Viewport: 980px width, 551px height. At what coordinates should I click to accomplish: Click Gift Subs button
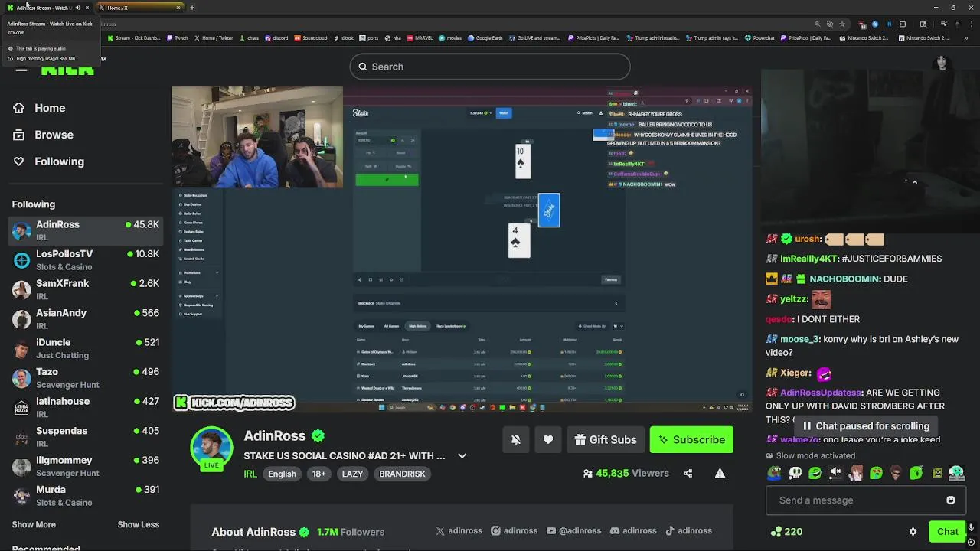[x=606, y=439]
